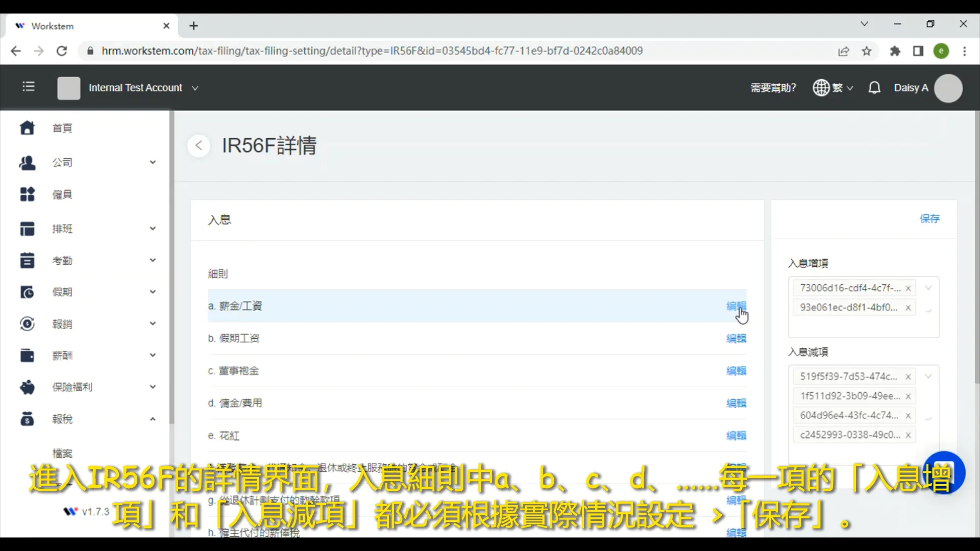Select the 僱員 employees icon
980x551 pixels.
point(27,194)
